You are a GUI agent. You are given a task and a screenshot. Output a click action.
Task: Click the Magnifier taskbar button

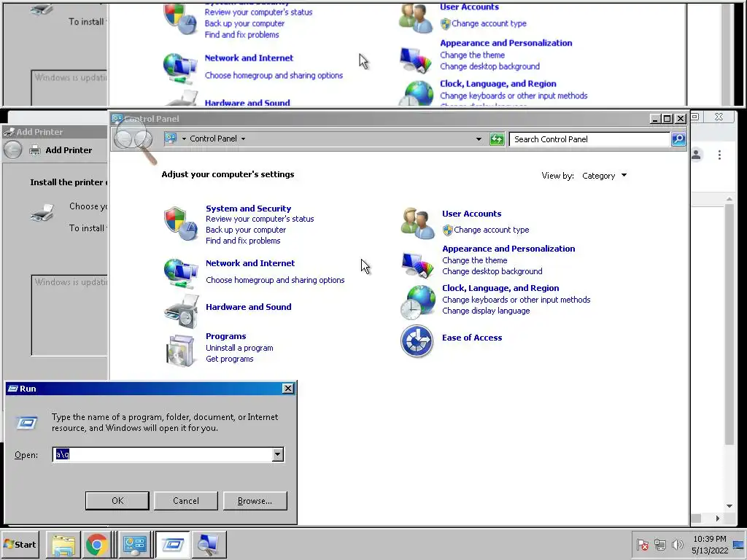(x=208, y=545)
